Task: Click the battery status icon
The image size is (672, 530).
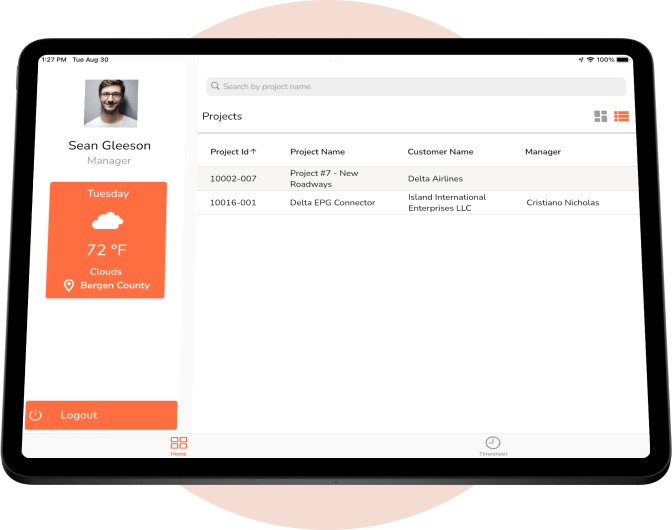Action: [x=624, y=60]
